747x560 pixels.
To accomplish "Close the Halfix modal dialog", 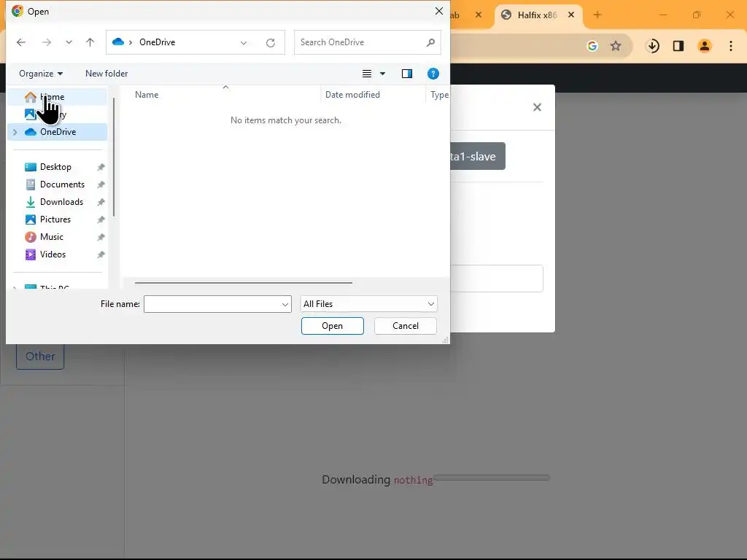I will pos(537,107).
